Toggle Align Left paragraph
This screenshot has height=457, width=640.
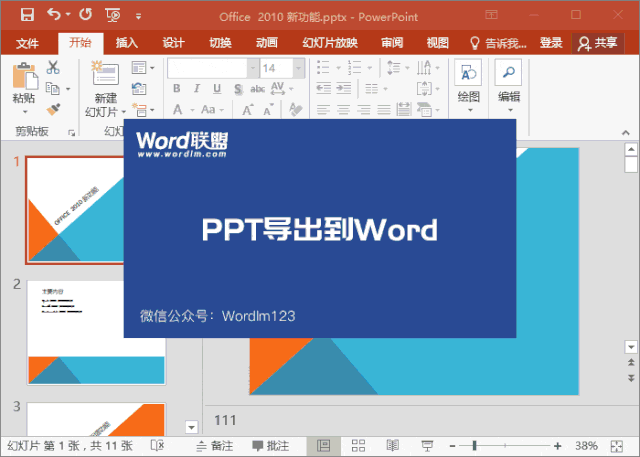click(x=323, y=109)
